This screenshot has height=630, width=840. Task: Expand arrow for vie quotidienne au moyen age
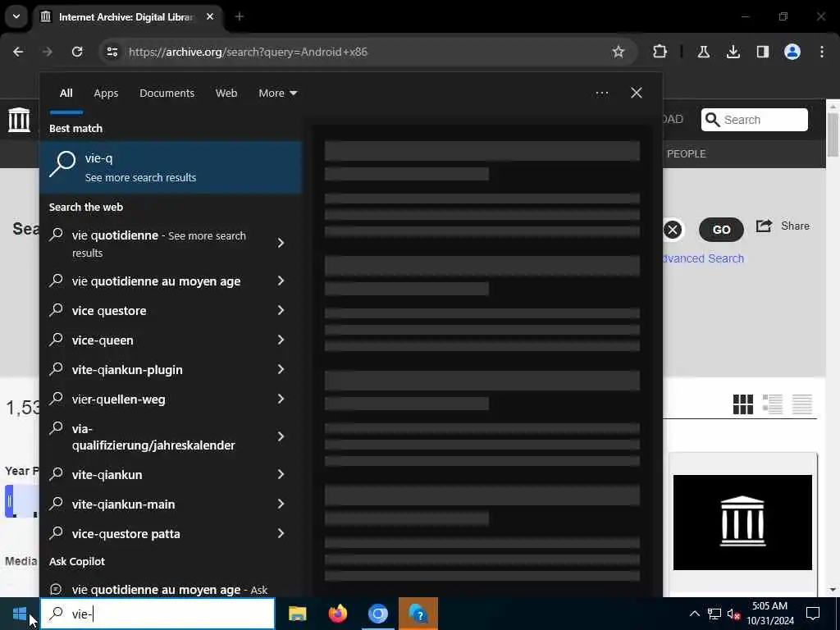(x=281, y=281)
